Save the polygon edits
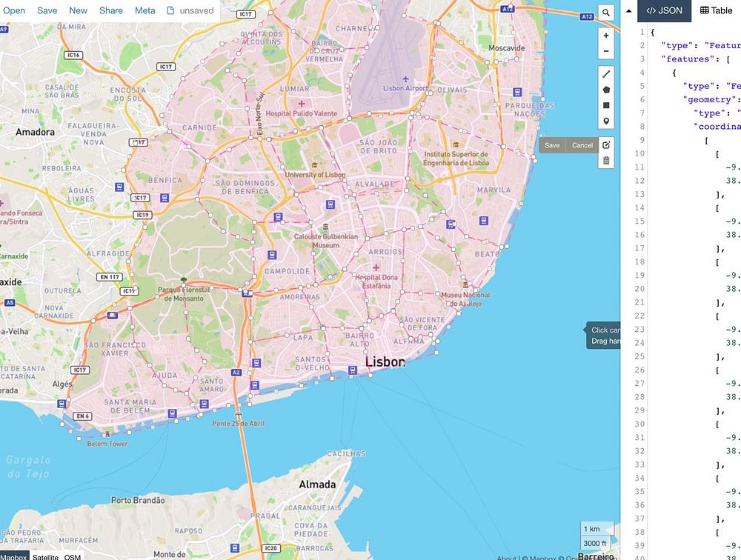 click(x=552, y=145)
